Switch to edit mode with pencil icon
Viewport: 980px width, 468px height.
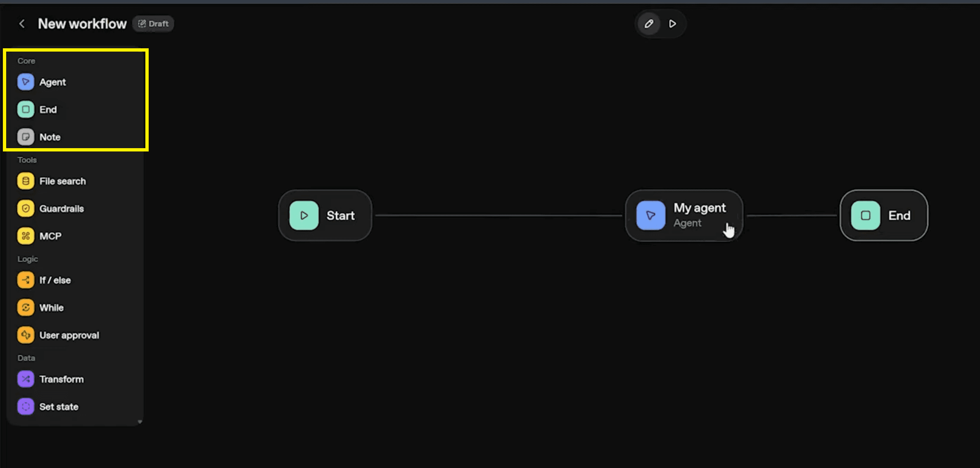649,24
